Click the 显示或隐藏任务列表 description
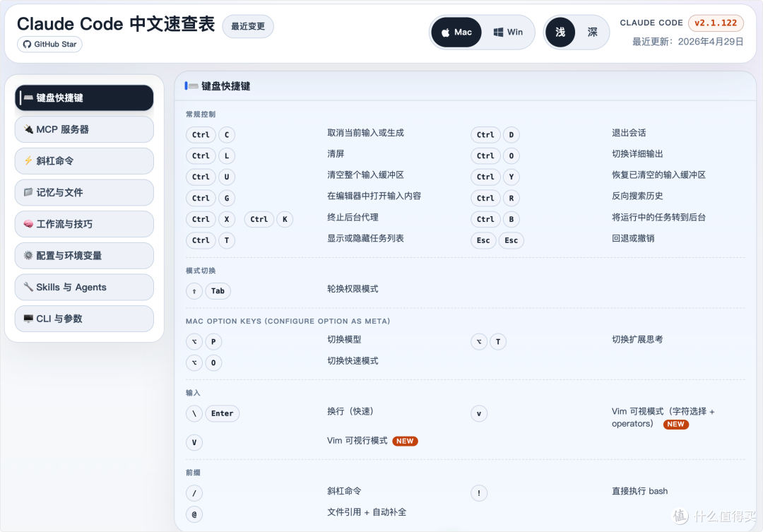The image size is (763, 532). (365, 239)
